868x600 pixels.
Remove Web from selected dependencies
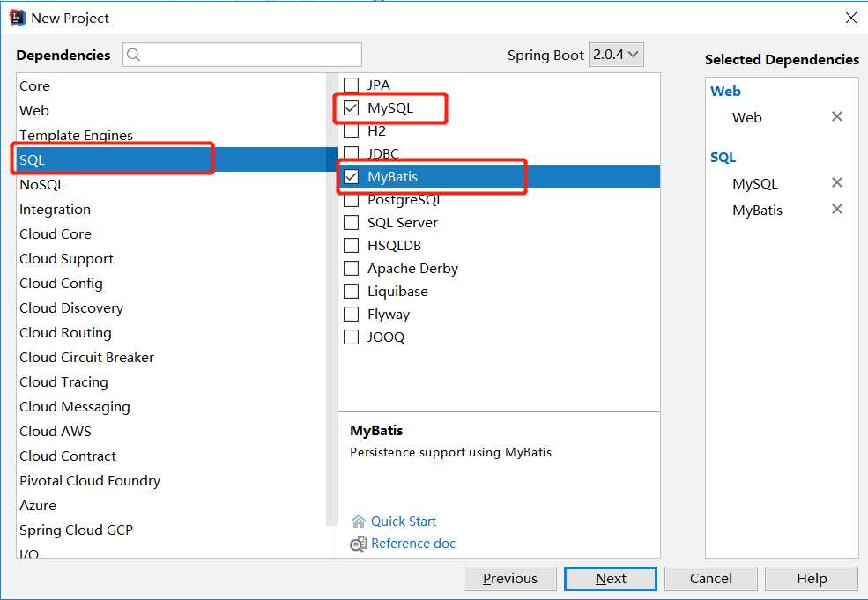(x=837, y=116)
